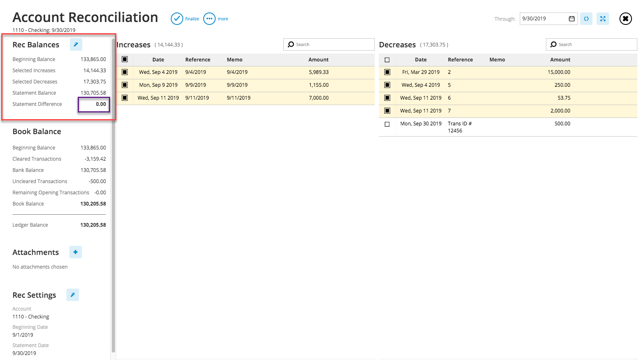The height and width of the screenshot is (360, 644).
Task: Click Selected Increases value 14,144.33
Action: (x=95, y=71)
